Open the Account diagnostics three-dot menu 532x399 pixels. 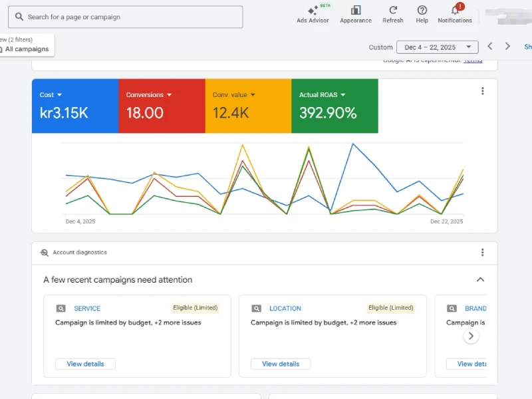pos(483,253)
